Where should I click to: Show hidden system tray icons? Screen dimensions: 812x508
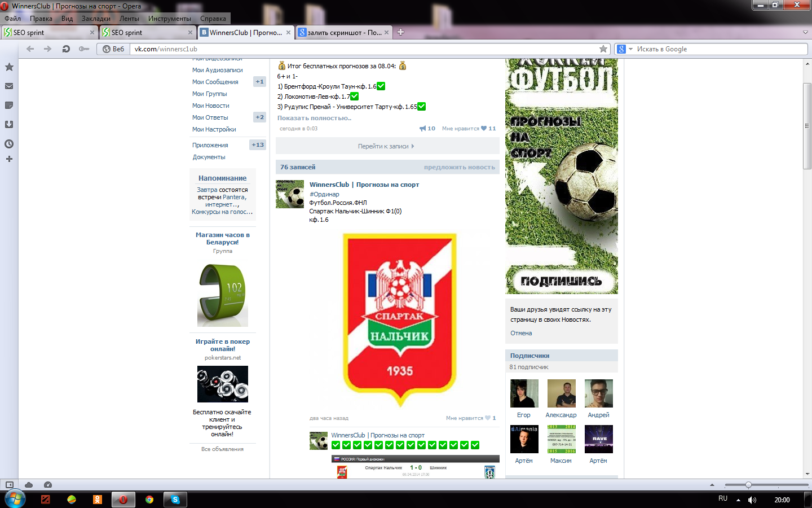click(x=738, y=500)
